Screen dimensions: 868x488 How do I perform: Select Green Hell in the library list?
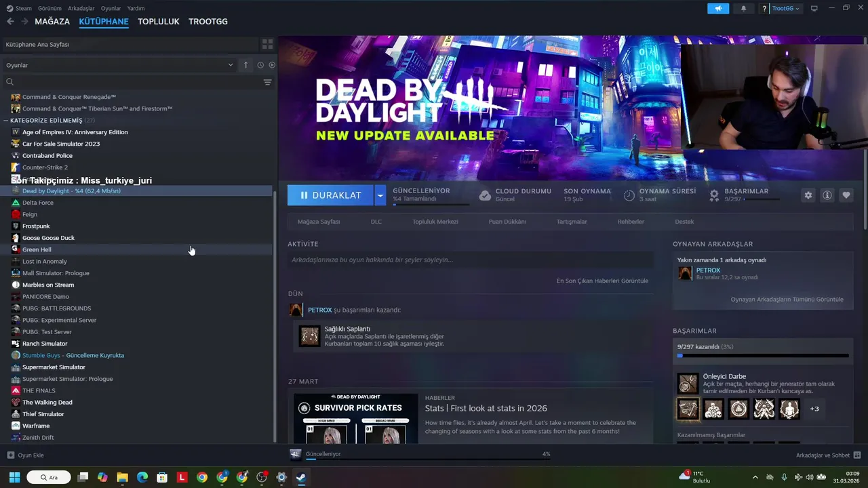(137, 249)
